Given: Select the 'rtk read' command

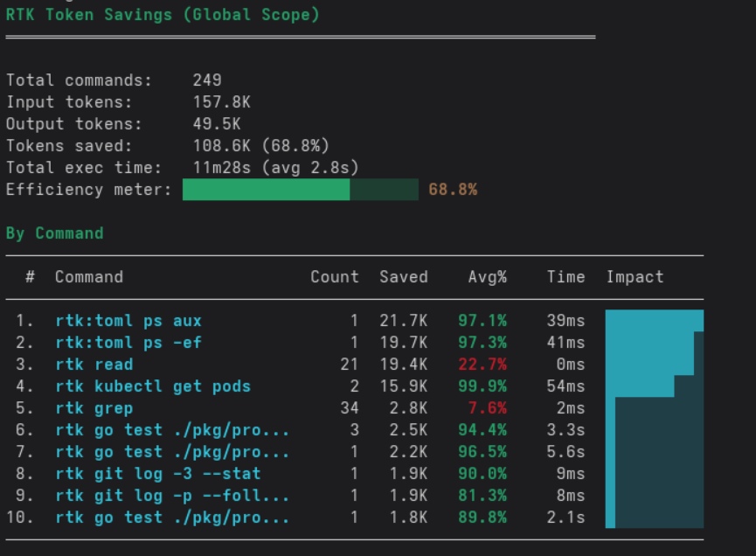Looking at the screenshot, I should click(x=94, y=364).
